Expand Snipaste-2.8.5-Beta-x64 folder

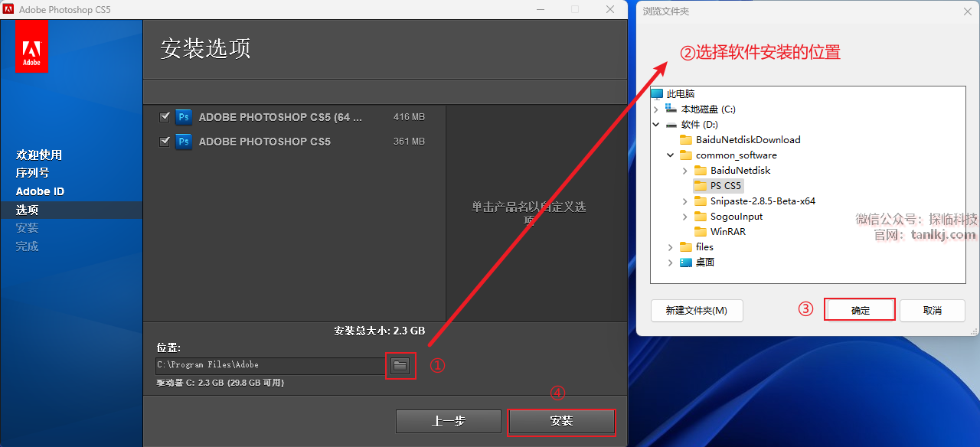[x=685, y=201]
